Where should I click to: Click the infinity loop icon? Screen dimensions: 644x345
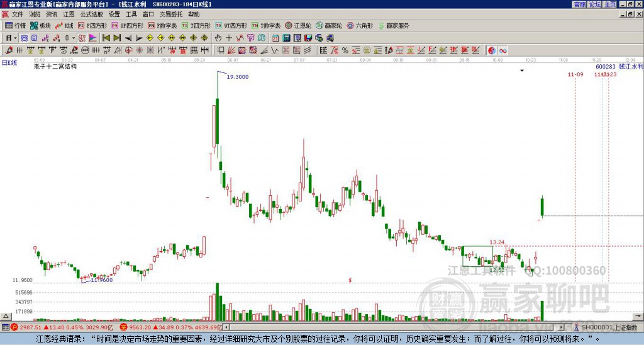[x=502, y=50]
